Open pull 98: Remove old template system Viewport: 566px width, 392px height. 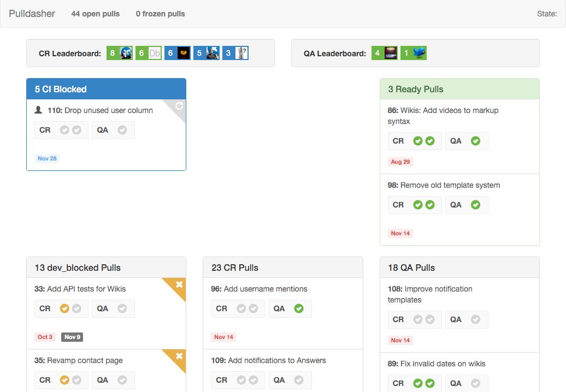444,186
